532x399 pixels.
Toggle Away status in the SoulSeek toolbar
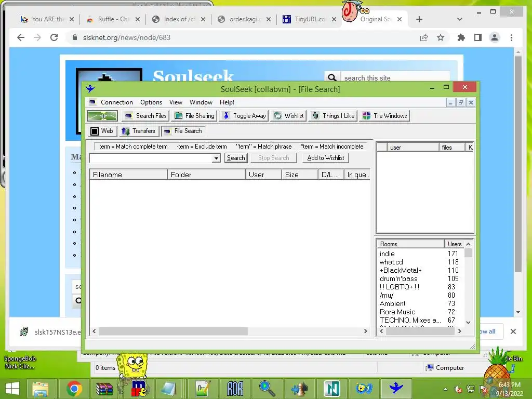pyautogui.click(x=244, y=116)
